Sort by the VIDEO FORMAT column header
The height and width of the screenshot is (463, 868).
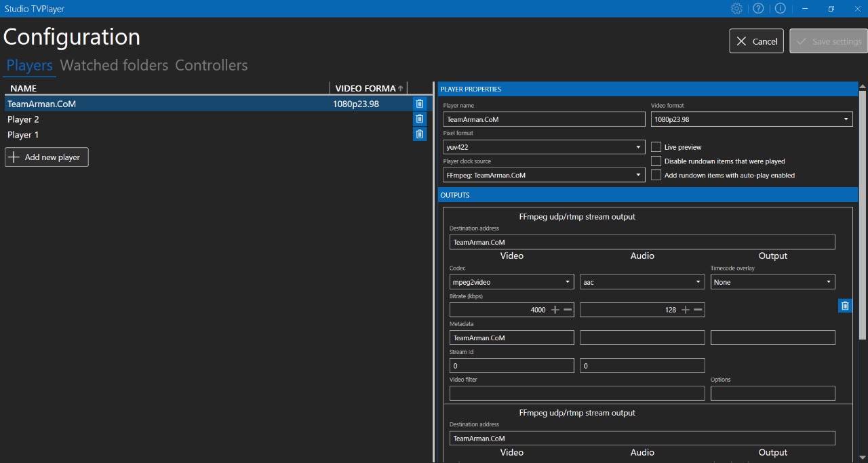[369, 88]
